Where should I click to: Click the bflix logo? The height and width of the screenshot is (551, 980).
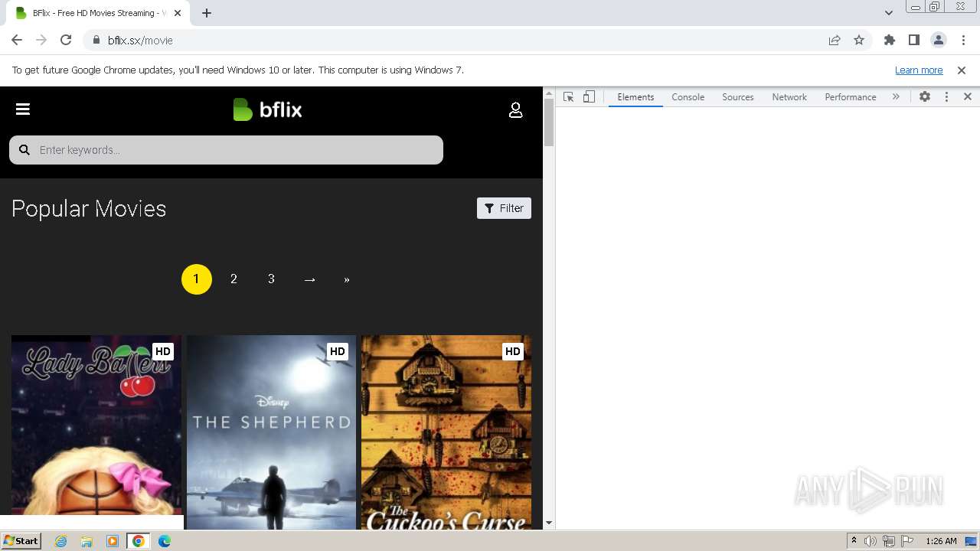[x=268, y=110]
